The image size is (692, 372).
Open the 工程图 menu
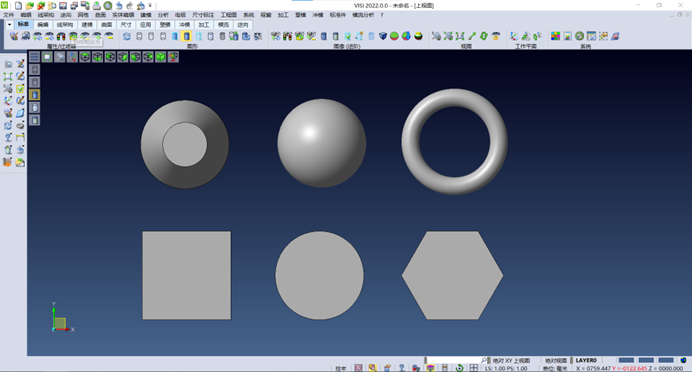(x=229, y=15)
